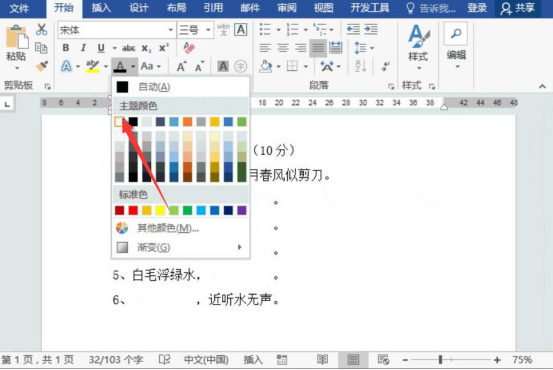Viewport: 553px width, 370px height.
Task: Open the 文件 File tab
Action: click(x=19, y=8)
